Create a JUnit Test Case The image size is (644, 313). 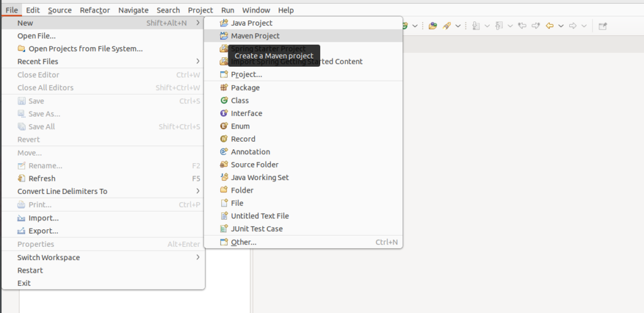pyautogui.click(x=303, y=229)
